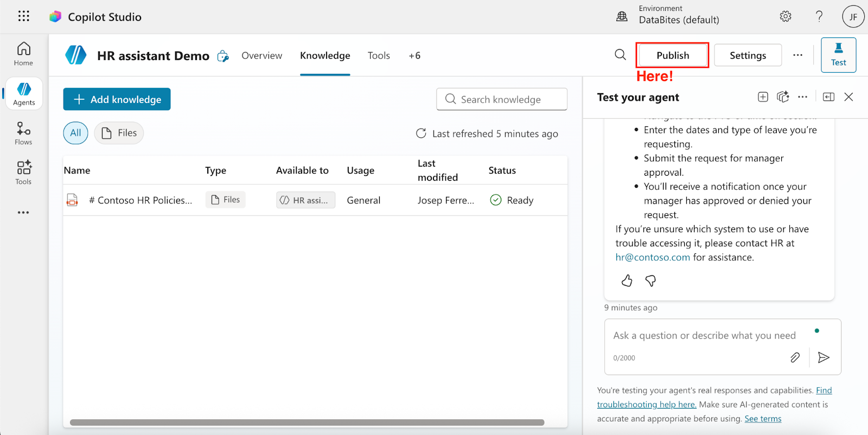Click the search magnifier beside Publish
This screenshot has height=435, width=868.
[x=620, y=55]
